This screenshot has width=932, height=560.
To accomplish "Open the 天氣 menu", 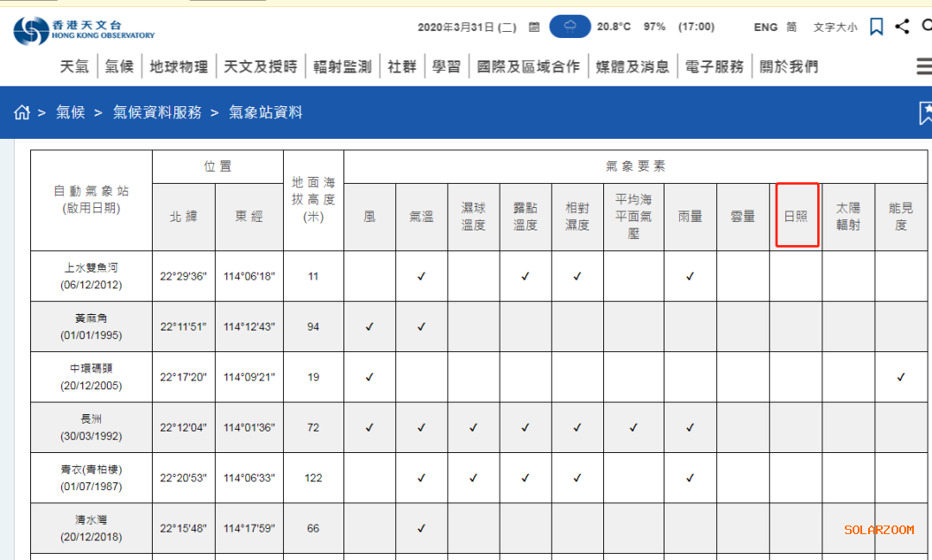I will [74, 66].
